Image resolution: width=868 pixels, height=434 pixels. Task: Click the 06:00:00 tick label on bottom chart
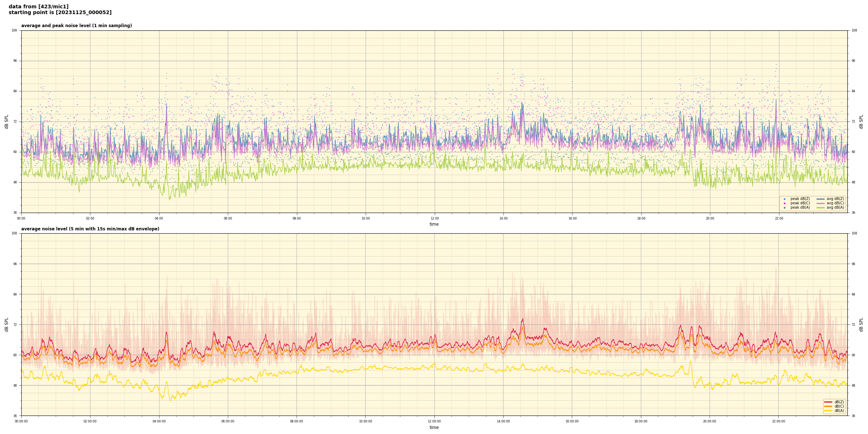coord(228,421)
